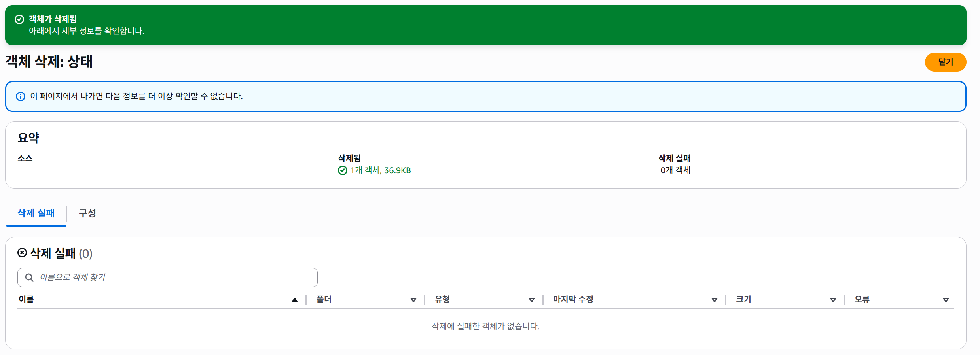Open the 구성 tab
This screenshot has width=980, height=355.
tap(87, 213)
